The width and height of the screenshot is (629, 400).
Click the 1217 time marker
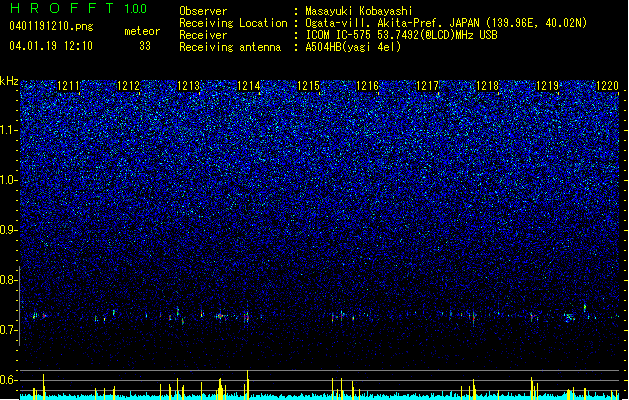point(428,86)
